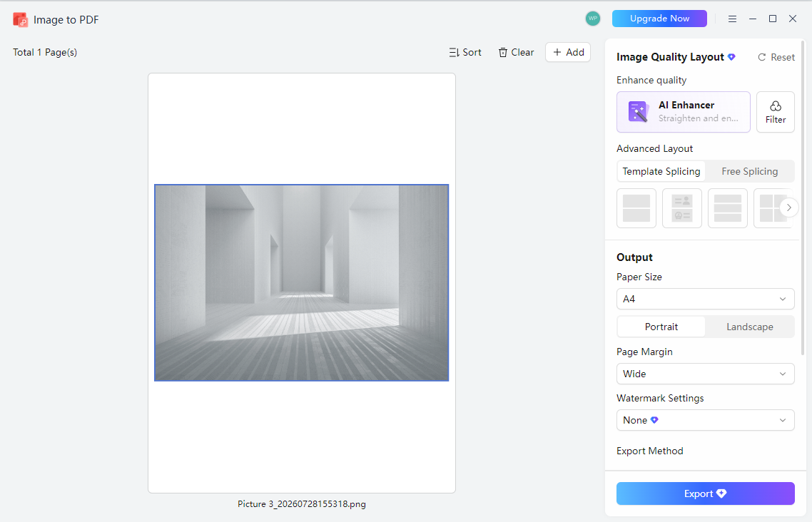Enable the AI Enhancer option
Image resolution: width=812 pixels, height=522 pixels.
click(x=684, y=112)
